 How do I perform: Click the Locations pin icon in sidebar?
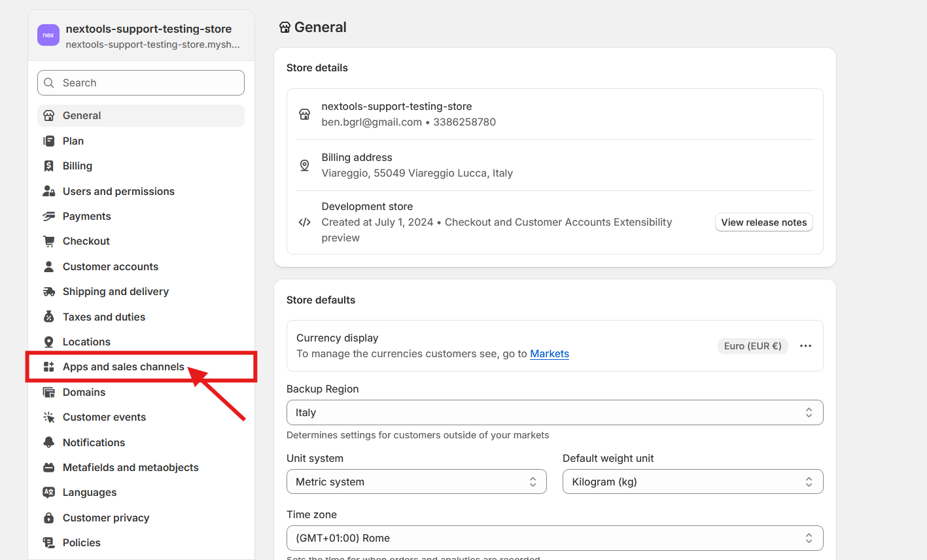tap(48, 342)
